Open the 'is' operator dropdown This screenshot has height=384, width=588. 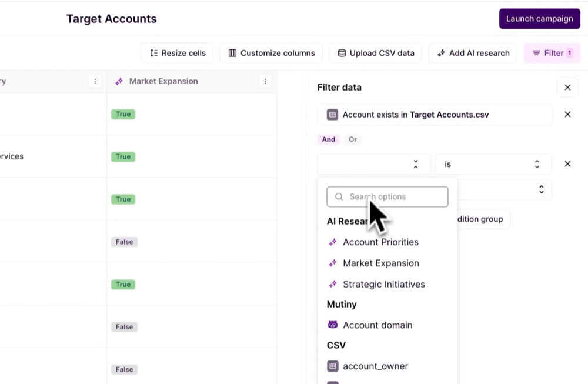coord(493,164)
